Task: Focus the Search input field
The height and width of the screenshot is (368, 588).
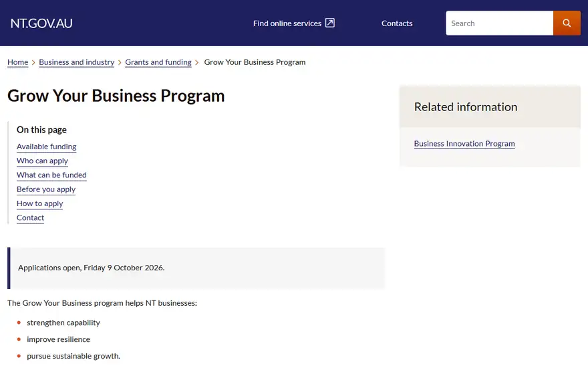Action: (x=499, y=23)
